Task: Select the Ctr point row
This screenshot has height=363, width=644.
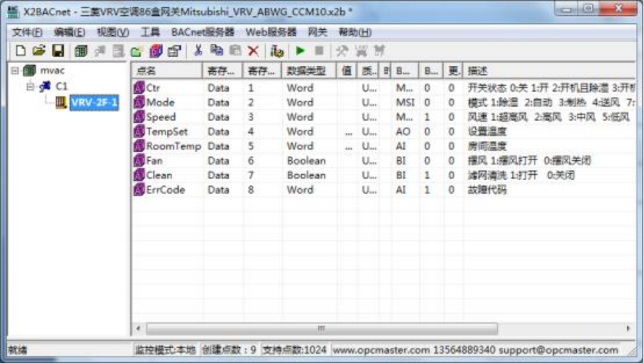Action: point(383,88)
